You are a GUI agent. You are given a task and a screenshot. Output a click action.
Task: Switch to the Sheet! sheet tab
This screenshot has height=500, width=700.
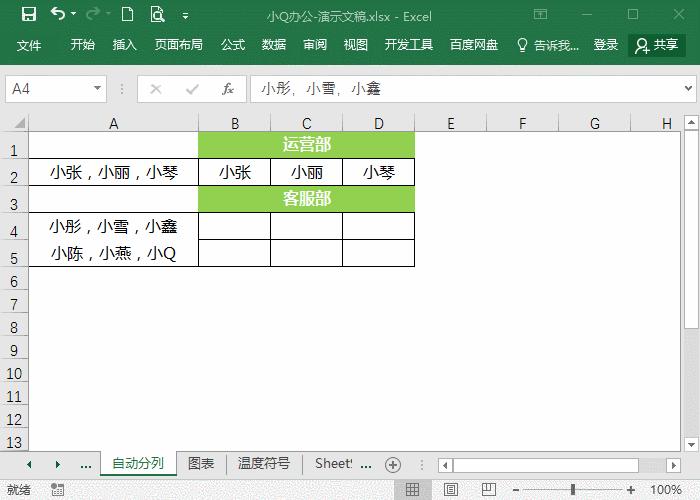[333, 463]
